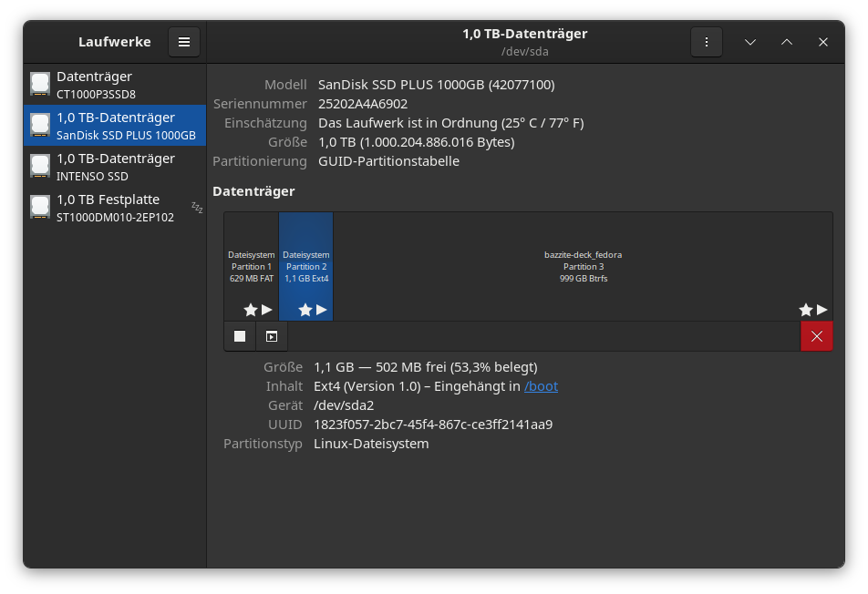
Task: Select Partition 2 1,1 GB Ext4
Action: [x=305, y=264]
